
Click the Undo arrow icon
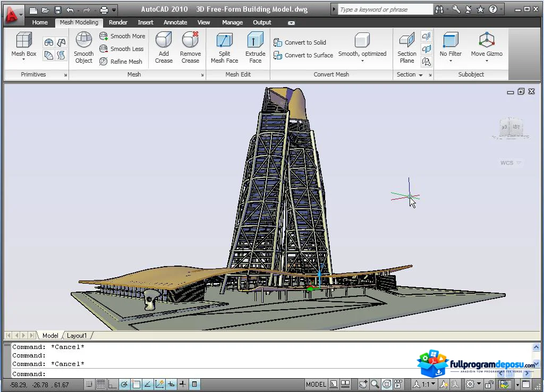click(70, 10)
